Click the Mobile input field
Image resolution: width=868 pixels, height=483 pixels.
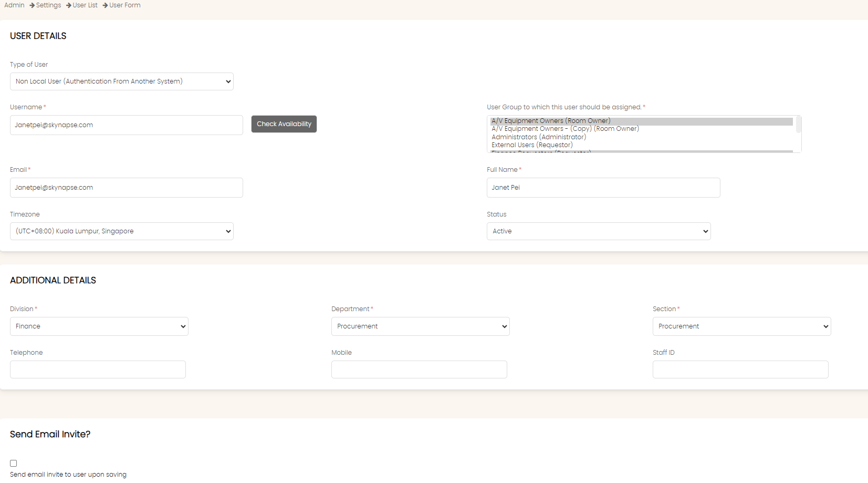[419, 369]
